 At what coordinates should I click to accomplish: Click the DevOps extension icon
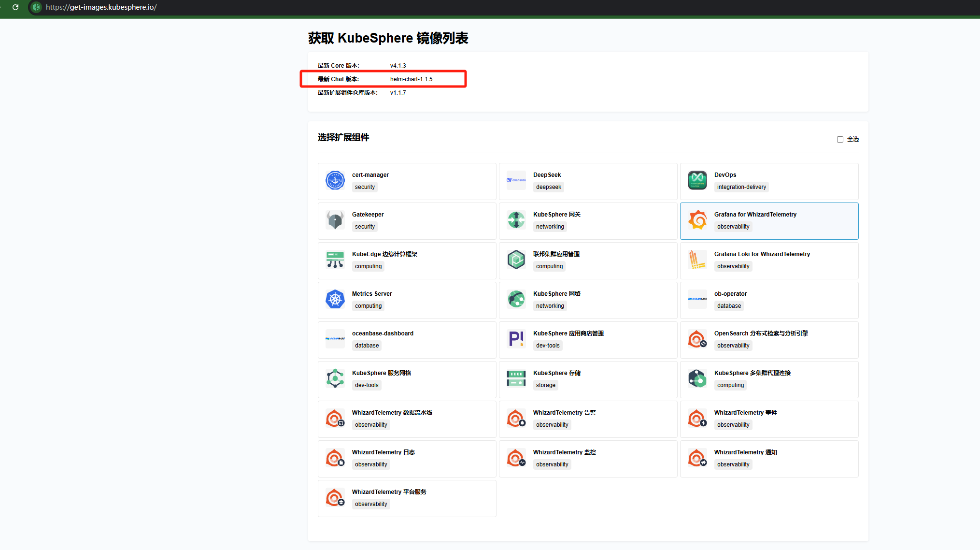tap(697, 180)
